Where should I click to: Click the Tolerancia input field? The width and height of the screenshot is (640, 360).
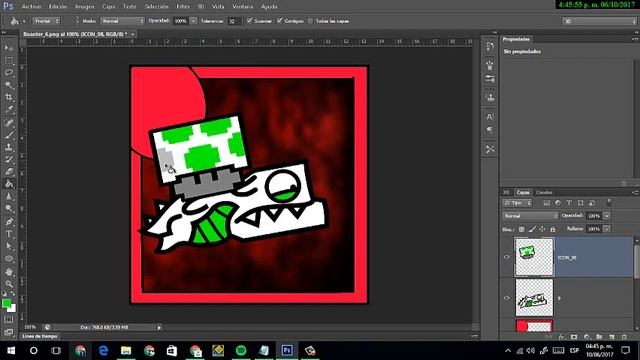point(234,21)
